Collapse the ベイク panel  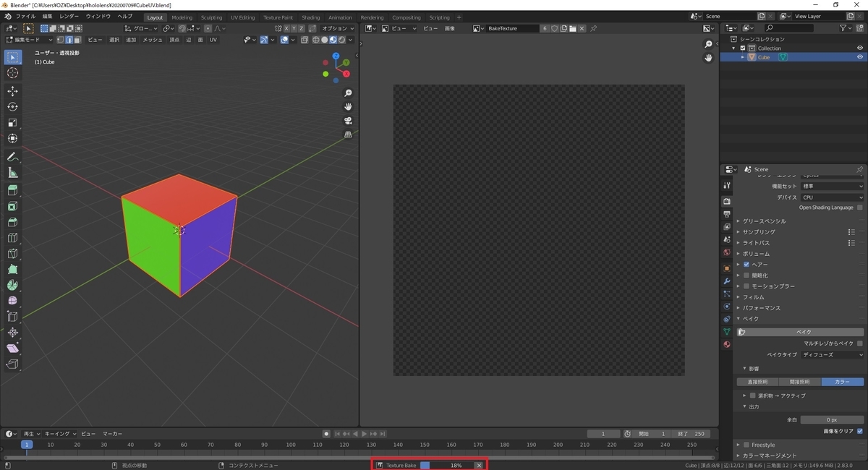click(x=750, y=319)
